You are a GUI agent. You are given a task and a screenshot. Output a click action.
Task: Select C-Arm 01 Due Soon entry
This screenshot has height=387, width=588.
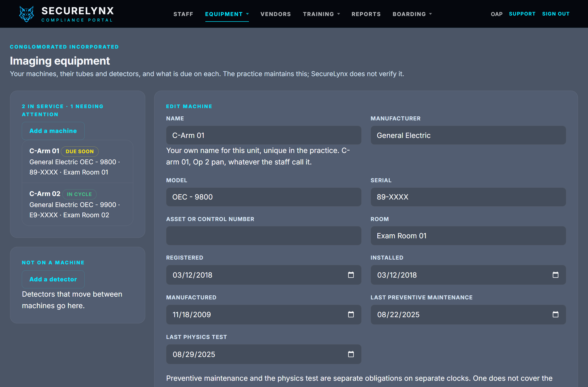77,161
